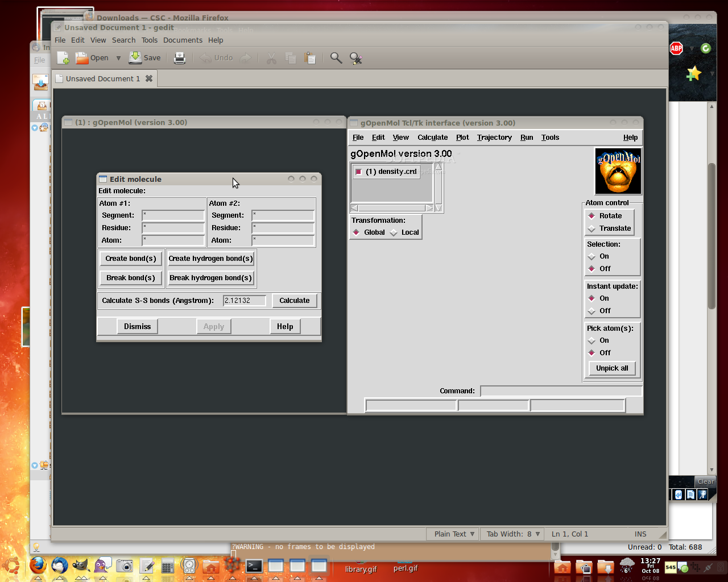Click Create hydrogen bond(s) button

(x=210, y=259)
